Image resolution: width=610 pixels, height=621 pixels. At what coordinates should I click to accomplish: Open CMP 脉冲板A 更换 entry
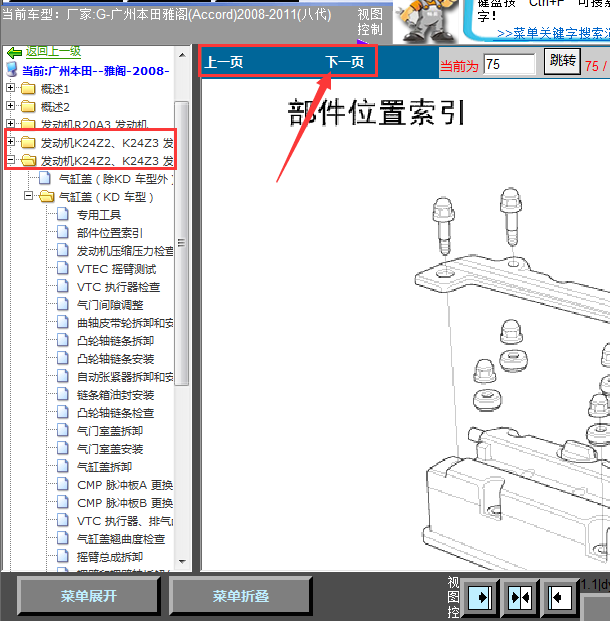click(x=125, y=485)
